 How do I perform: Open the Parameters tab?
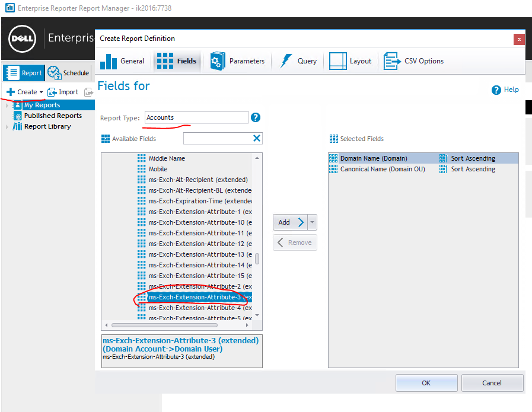pos(237,61)
